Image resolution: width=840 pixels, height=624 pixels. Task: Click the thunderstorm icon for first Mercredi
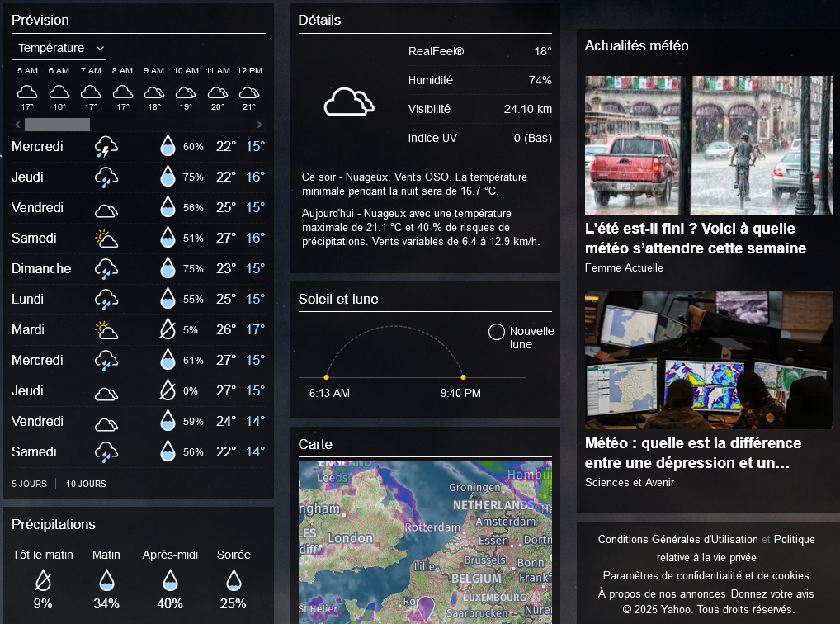[106, 147]
